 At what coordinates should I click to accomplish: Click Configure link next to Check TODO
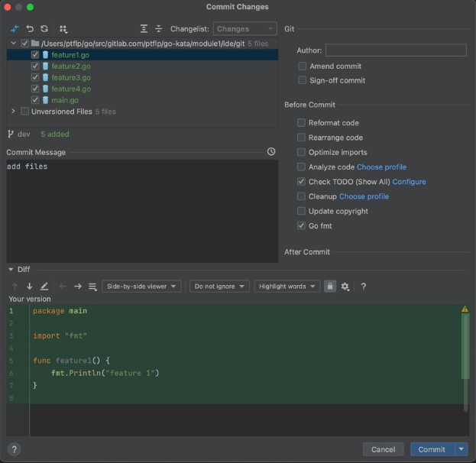coord(409,182)
